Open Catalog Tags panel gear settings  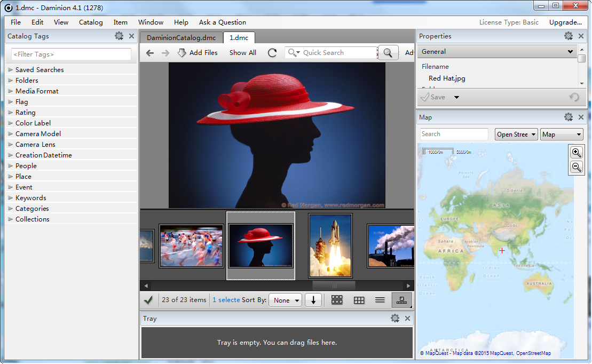(119, 36)
